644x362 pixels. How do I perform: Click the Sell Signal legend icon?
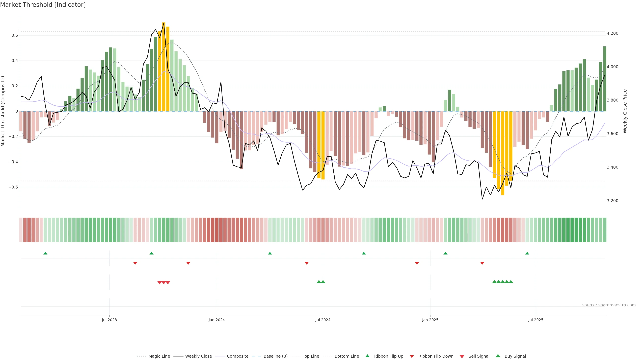pyautogui.click(x=462, y=356)
